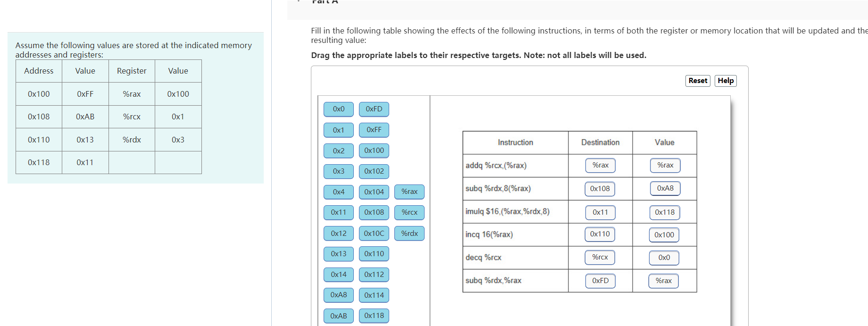Select the %rcx draggable label
The image size is (868, 326).
coord(409,212)
